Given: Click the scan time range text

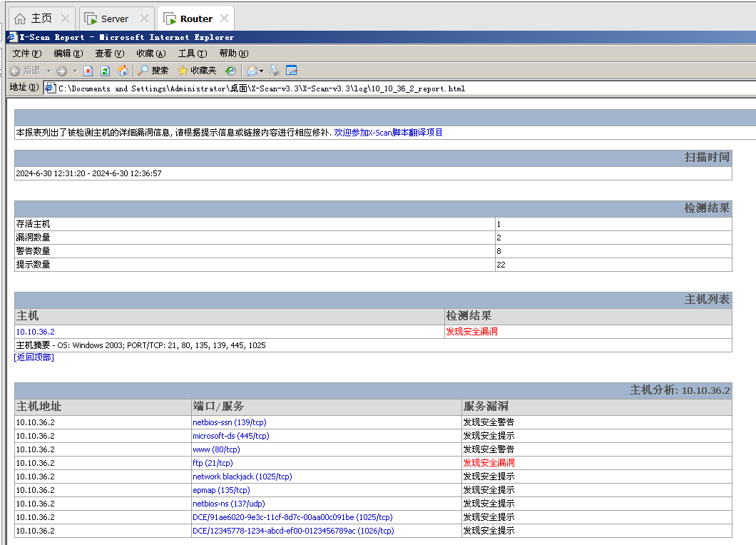Looking at the screenshot, I should pos(88,173).
